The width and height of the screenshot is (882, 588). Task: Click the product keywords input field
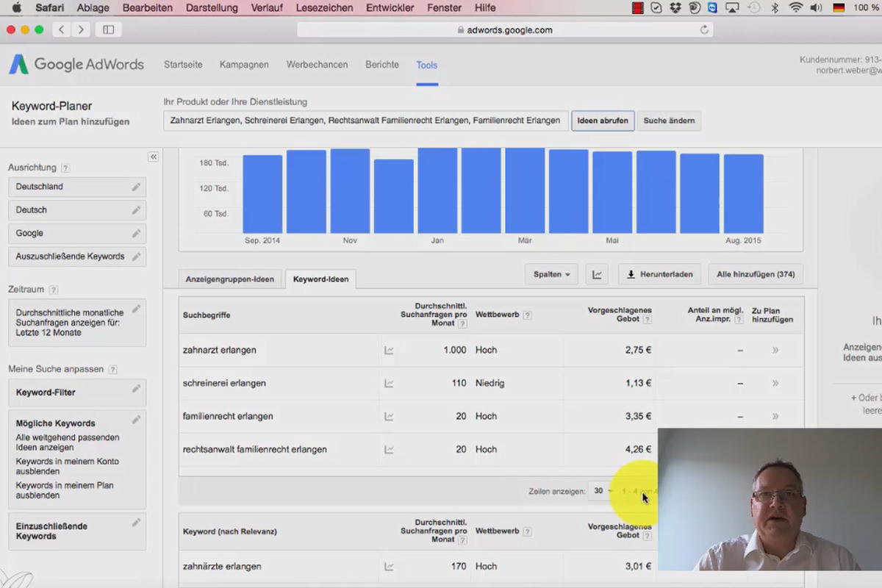click(x=365, y=121)
